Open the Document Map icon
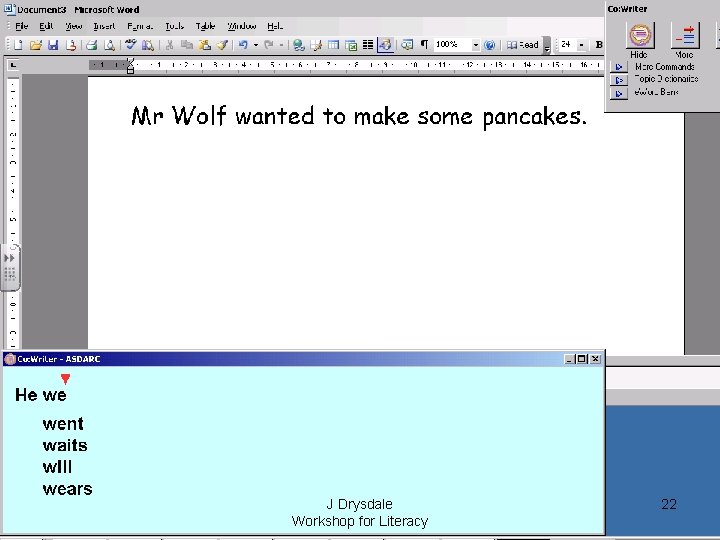 407,45
